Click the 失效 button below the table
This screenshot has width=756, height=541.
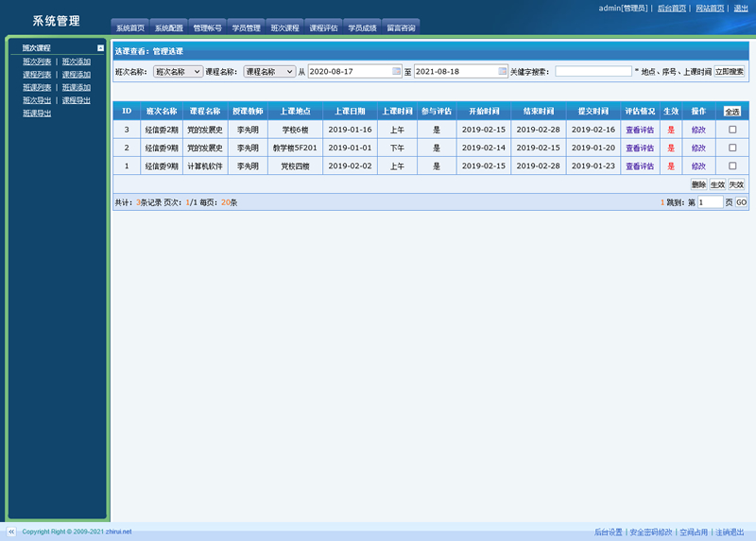pyautogui.click(x=736, y=184)
